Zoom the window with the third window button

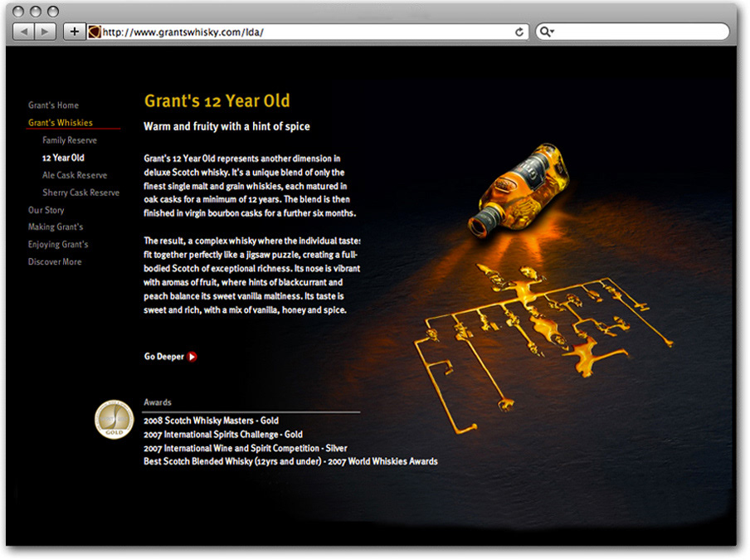click(x=53, y=12)
